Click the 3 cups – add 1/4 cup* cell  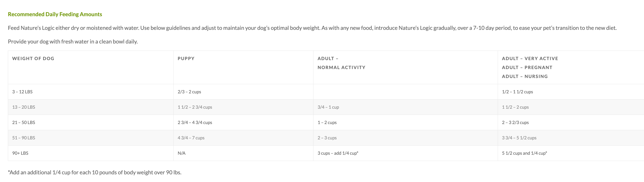pos(338,153)
